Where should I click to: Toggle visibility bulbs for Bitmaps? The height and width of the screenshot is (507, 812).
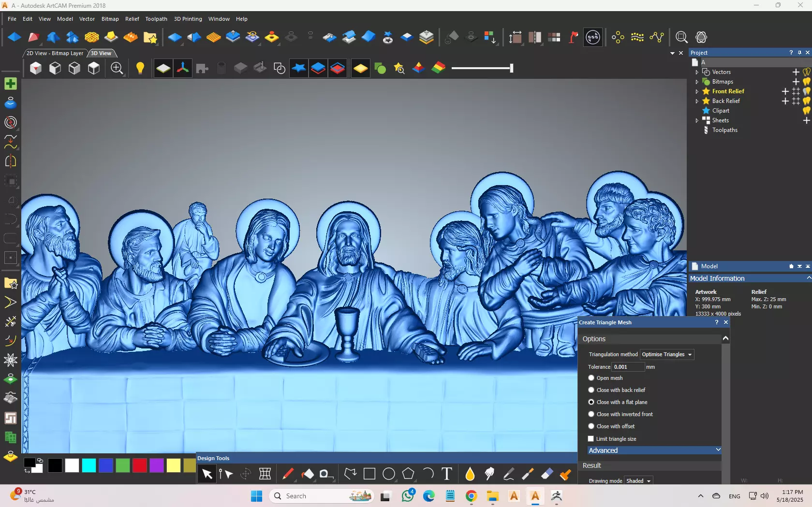pos(807,82)
